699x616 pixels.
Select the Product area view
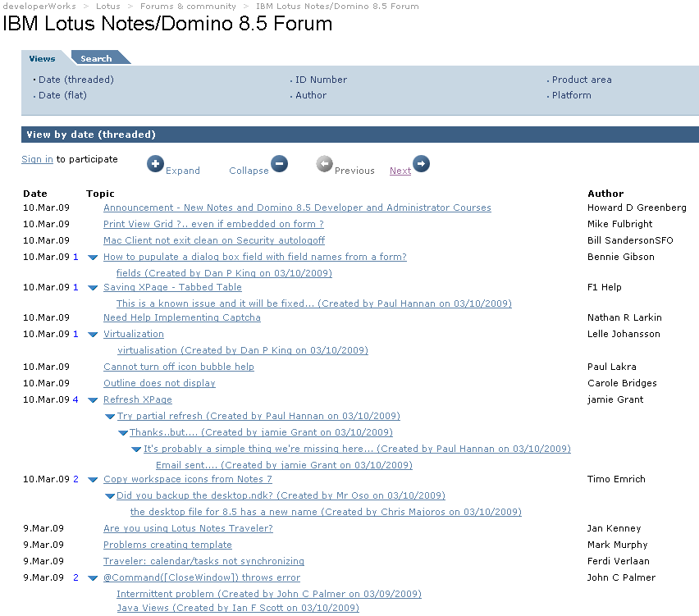(582, 80)
